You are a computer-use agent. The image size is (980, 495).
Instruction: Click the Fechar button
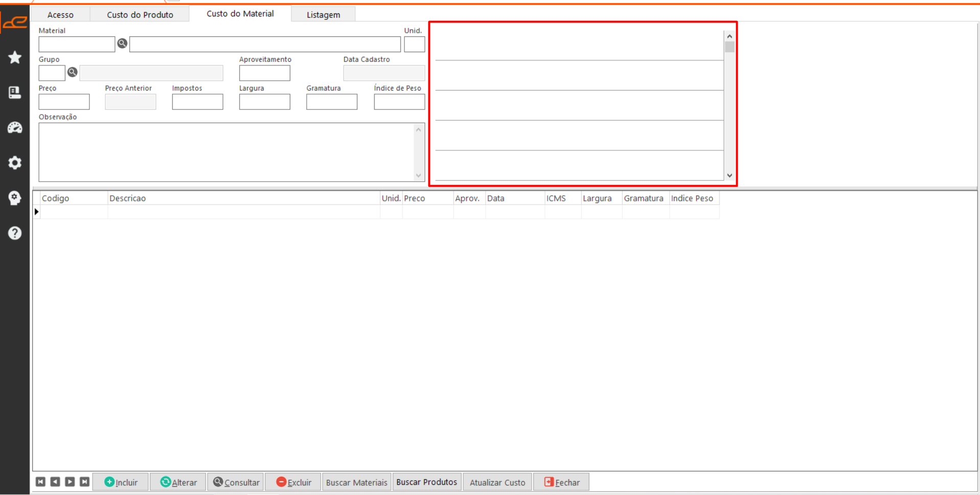pyautogui.click(x=561, y=482)
